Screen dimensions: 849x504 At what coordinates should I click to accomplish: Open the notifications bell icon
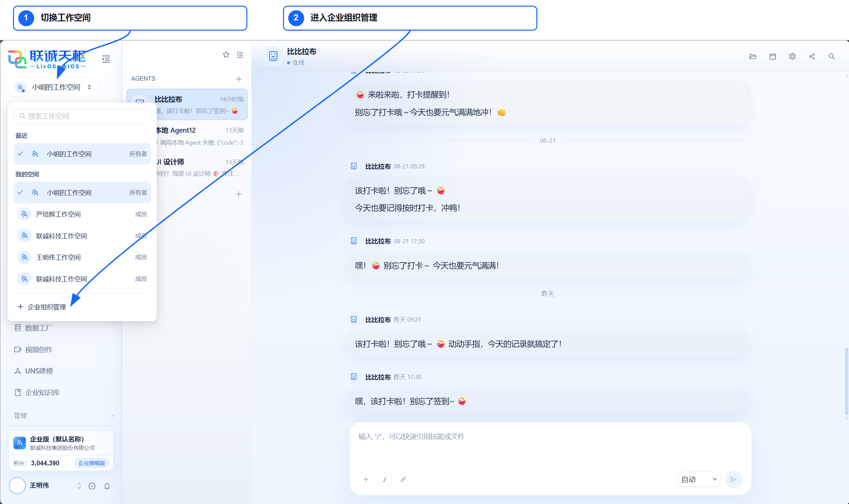(x=107, y=486)
